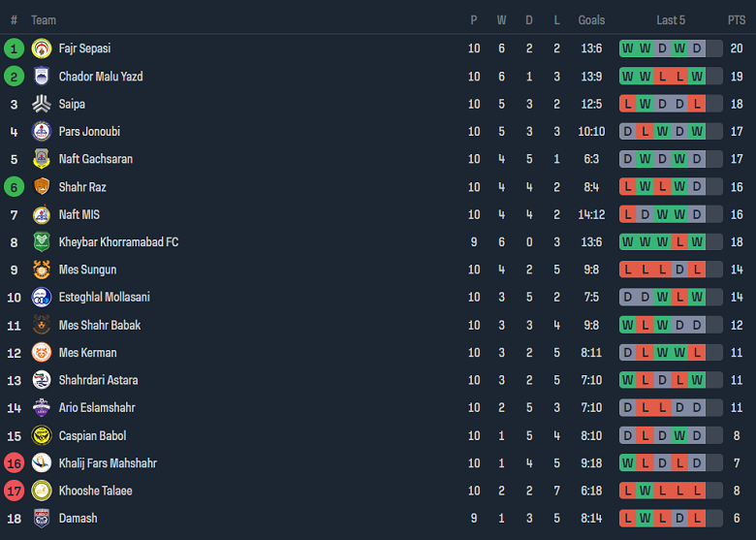756x540 pixels.
Task: Click the Team column header
Action: [x=44, y=20]
